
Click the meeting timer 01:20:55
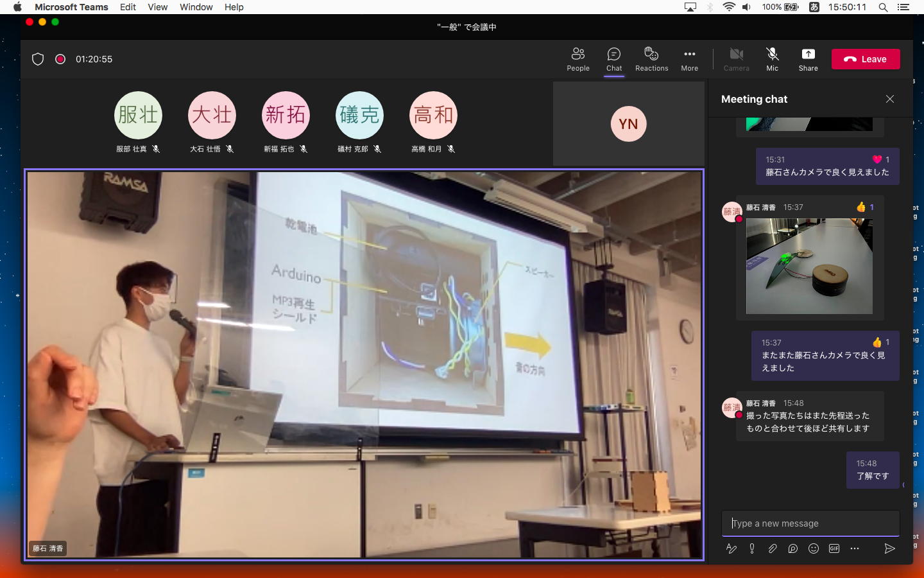94,59
